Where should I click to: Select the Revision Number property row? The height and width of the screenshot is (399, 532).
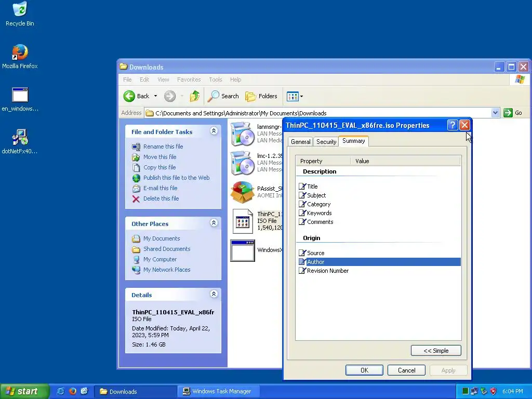pyautogui.click(x=379, y=271)
